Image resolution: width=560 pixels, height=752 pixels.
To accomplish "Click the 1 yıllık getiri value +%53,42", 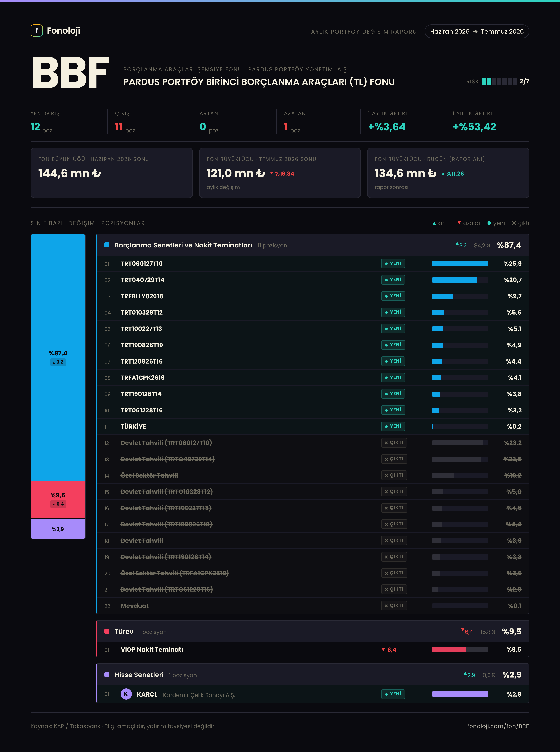I will [474, 127].
